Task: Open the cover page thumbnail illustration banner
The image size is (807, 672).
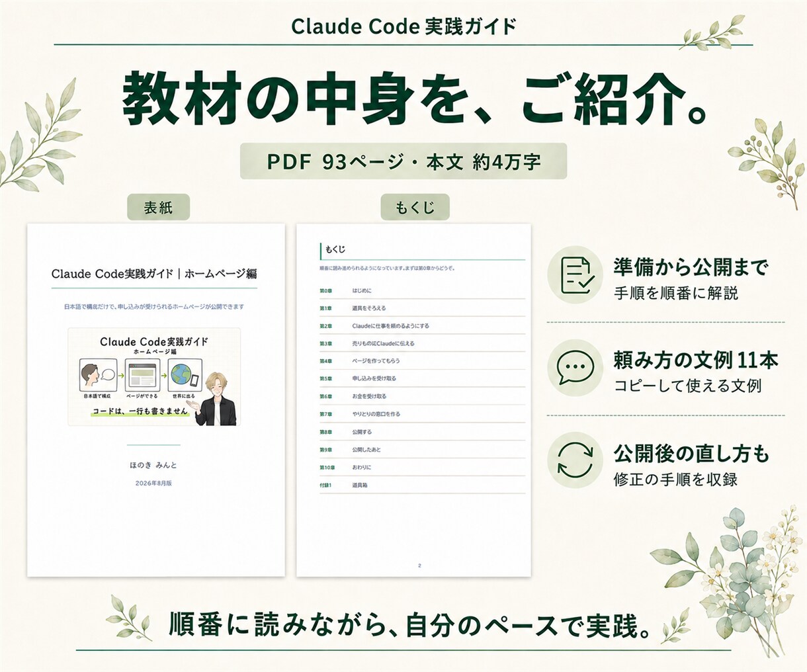Action: 153,377
